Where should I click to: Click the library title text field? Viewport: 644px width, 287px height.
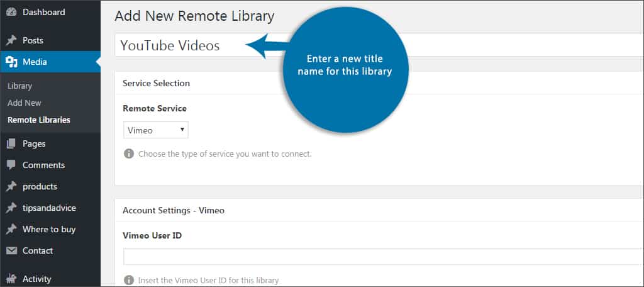[x=189, y=45]
